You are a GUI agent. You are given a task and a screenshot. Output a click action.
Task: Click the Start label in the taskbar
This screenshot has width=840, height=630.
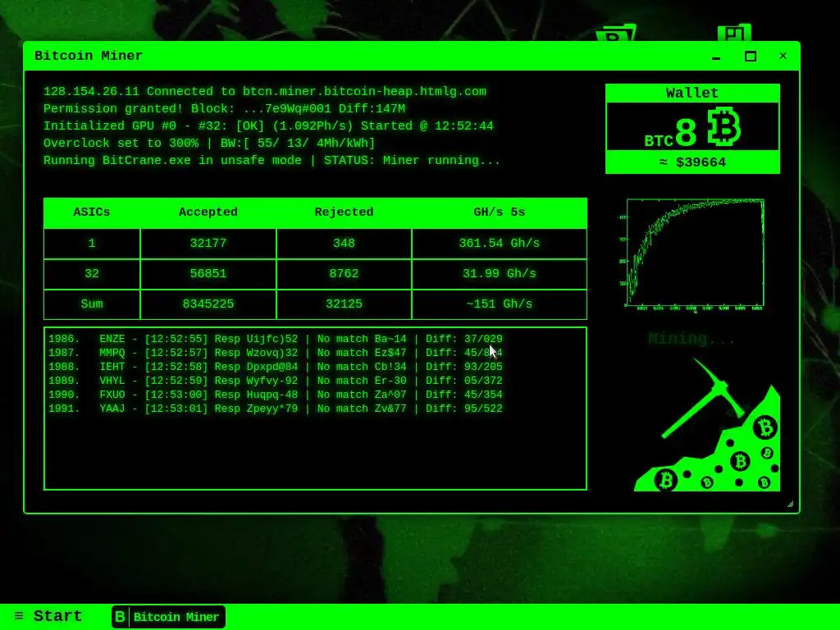57,615
